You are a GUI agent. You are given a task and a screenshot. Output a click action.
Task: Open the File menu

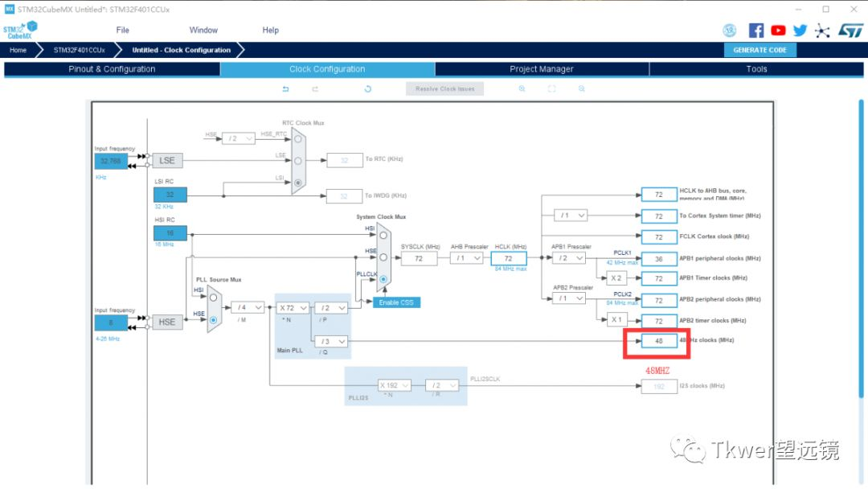pos(122,30)
